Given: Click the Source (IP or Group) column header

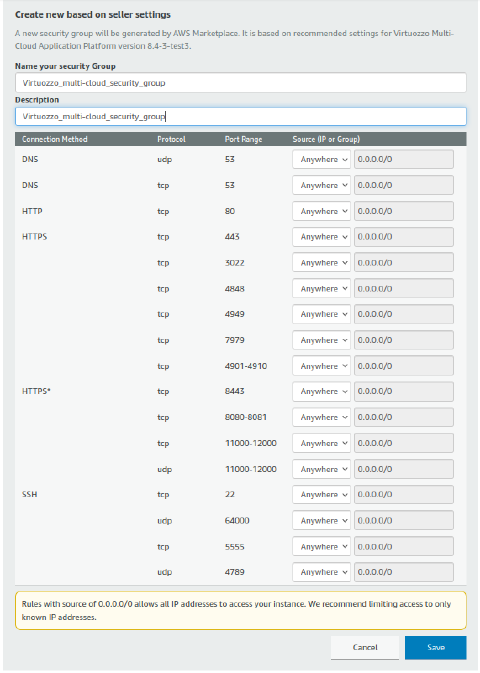Looking at the screenshot, I should tap(326, 139).
